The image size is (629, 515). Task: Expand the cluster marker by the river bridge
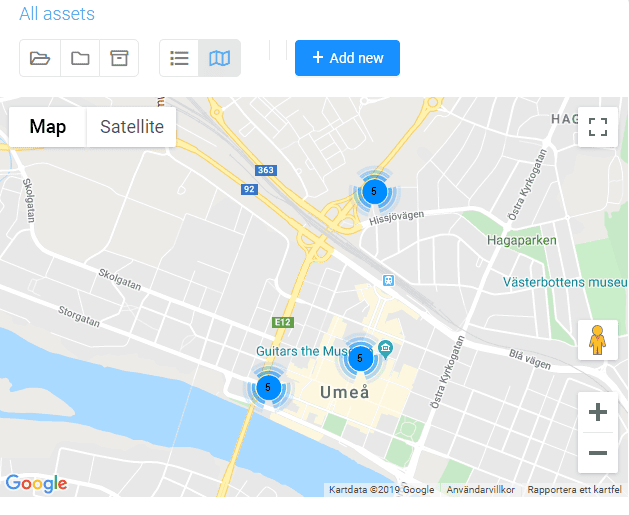[x=268, y=387]
